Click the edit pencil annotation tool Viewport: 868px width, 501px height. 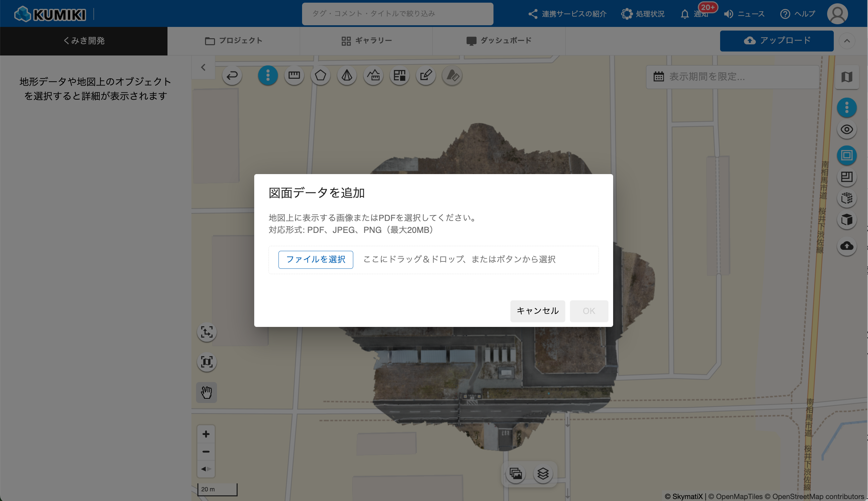pyautogui.click(x=426, y=75)
